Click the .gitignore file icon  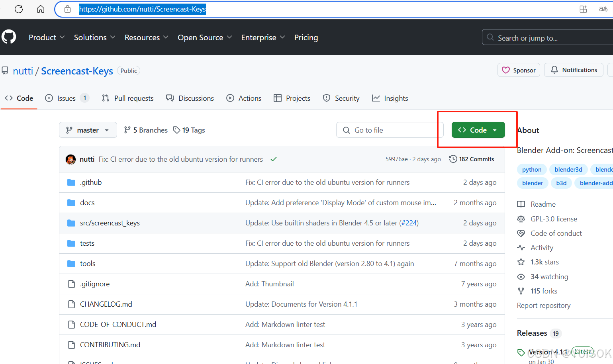(71, 284)
